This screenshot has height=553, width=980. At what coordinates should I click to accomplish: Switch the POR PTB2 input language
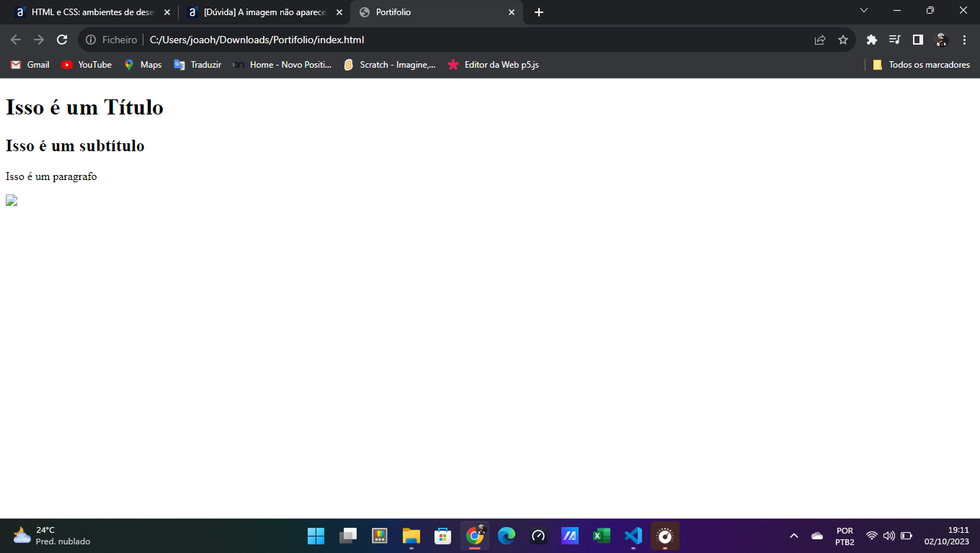(845, 536)
